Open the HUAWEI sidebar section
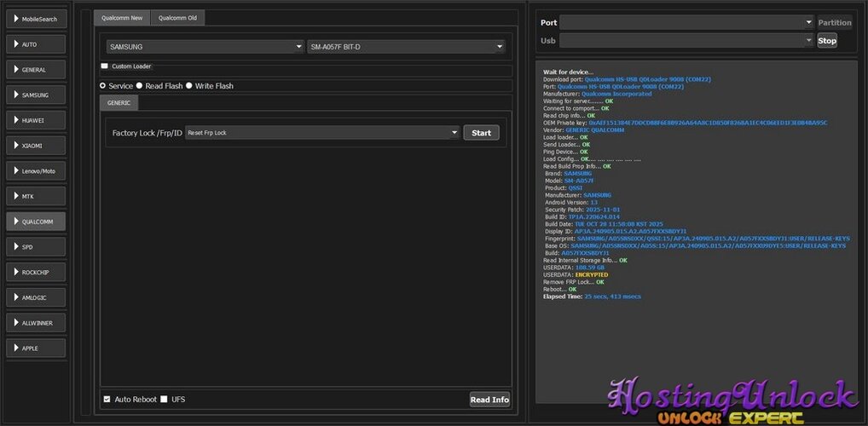 pyautogui.click(x=36, y=120)
